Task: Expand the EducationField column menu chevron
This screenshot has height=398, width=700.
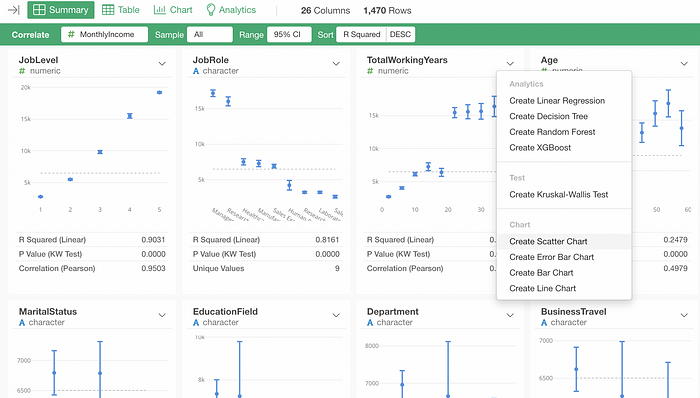Action: pyautogui.click(x=336, y=315)
